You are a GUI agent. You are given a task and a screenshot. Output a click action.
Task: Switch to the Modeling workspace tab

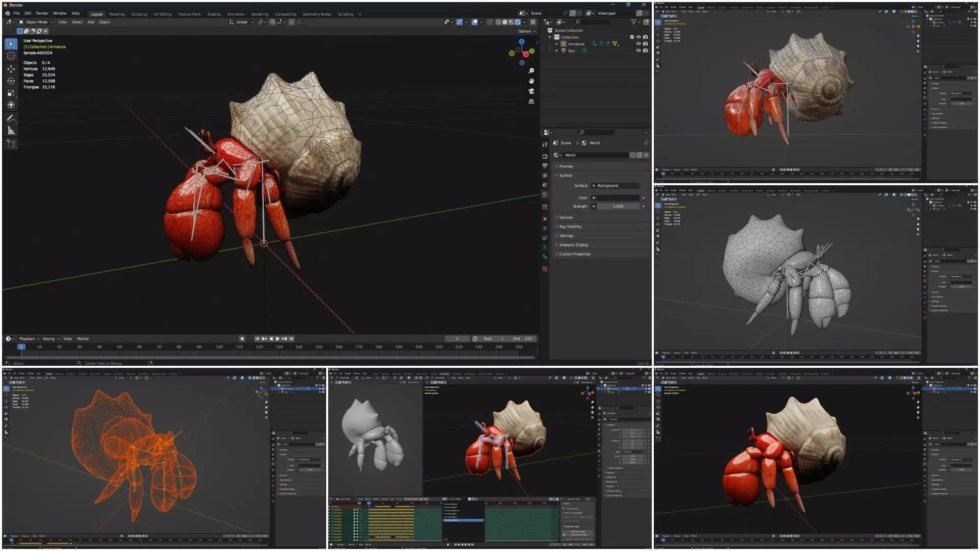click(x=117, y=14)
